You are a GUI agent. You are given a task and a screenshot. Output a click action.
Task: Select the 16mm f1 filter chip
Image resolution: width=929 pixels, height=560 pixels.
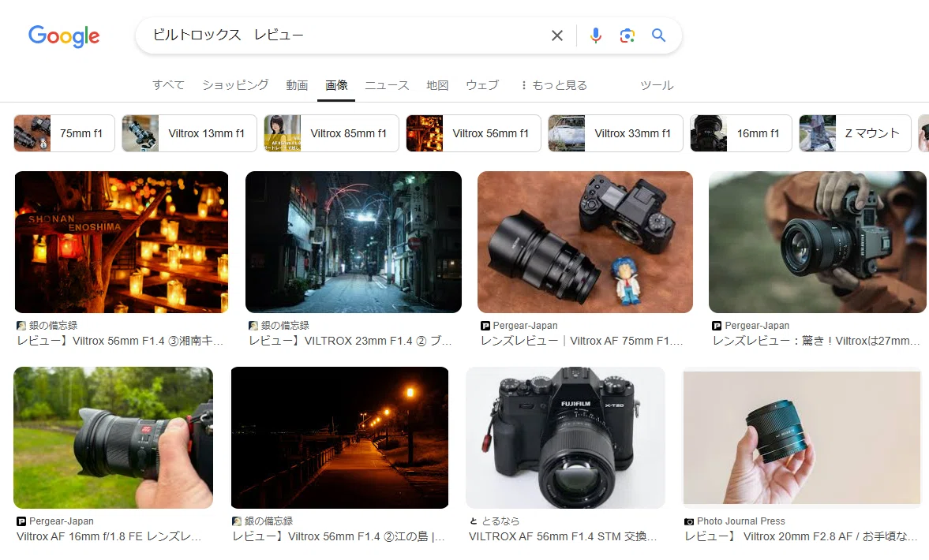[x=741, y=133]
